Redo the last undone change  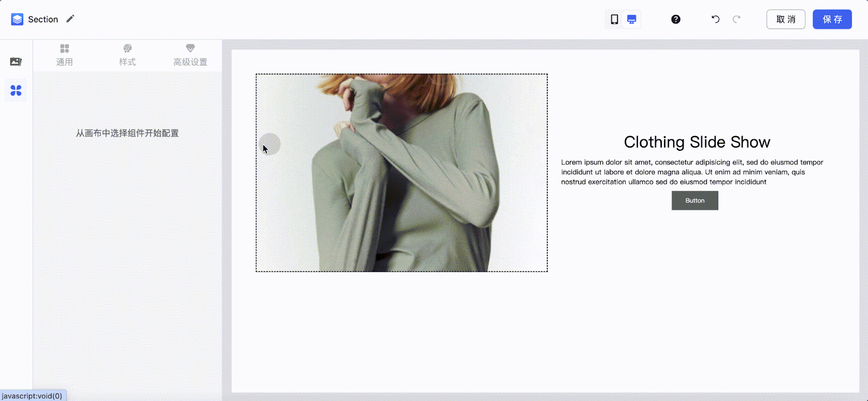tap(736, 20)
